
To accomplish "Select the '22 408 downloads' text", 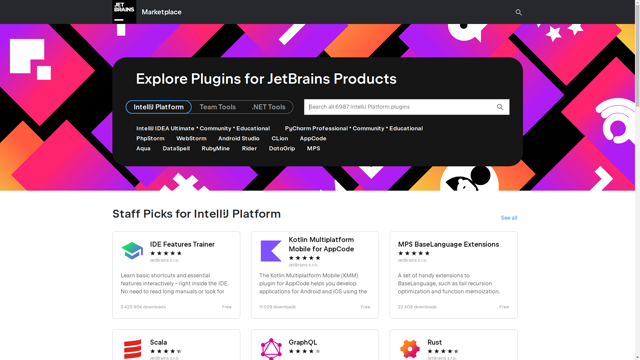I will click(x=417, y=307).
